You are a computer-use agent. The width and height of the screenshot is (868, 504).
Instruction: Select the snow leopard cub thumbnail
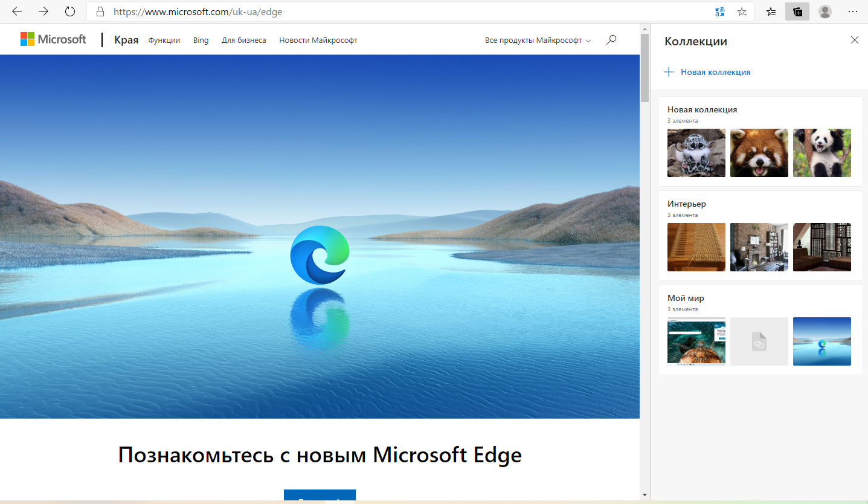coord(696,153)
